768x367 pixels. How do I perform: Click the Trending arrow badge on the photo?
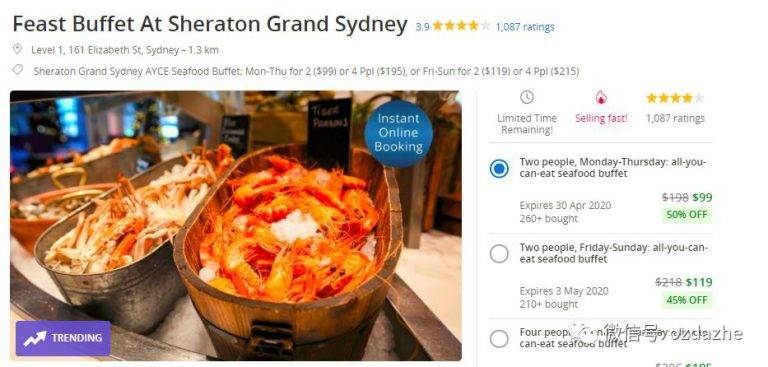63,338
